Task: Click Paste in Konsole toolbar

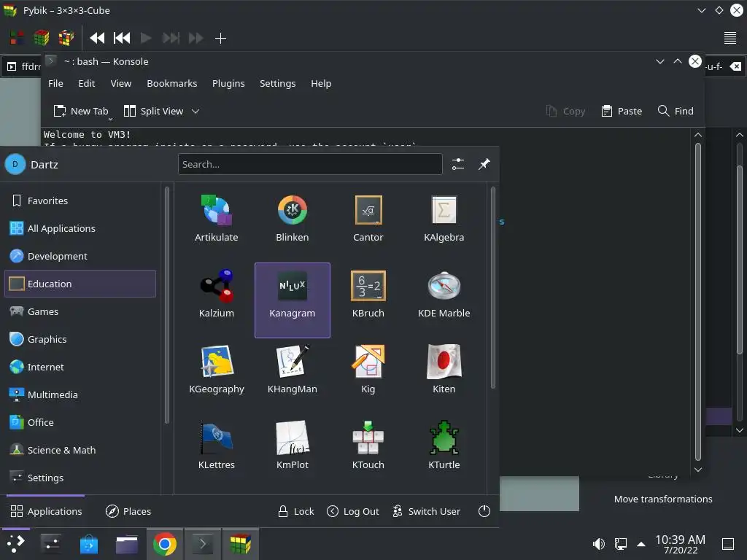Action: (x=622, y=111)
